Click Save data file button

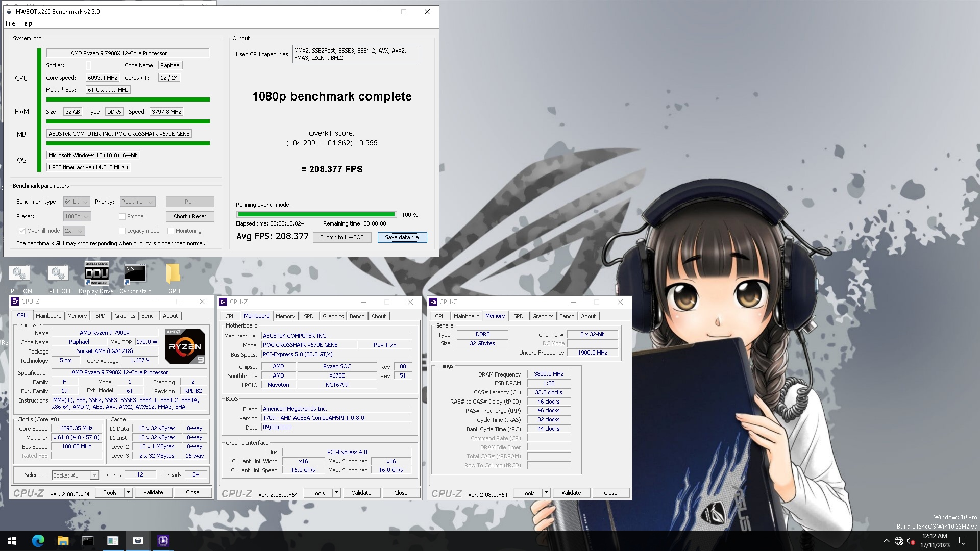click(402, 237)
